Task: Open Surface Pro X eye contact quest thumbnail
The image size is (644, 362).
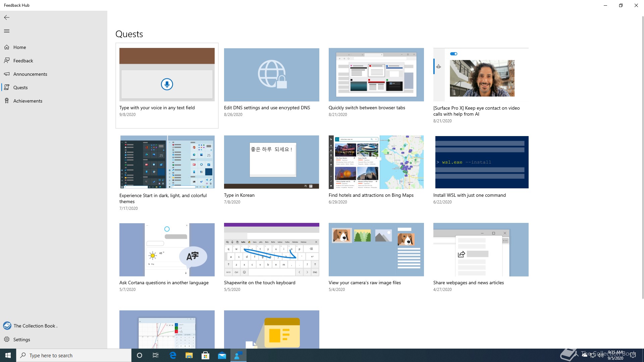Action: 481,75
